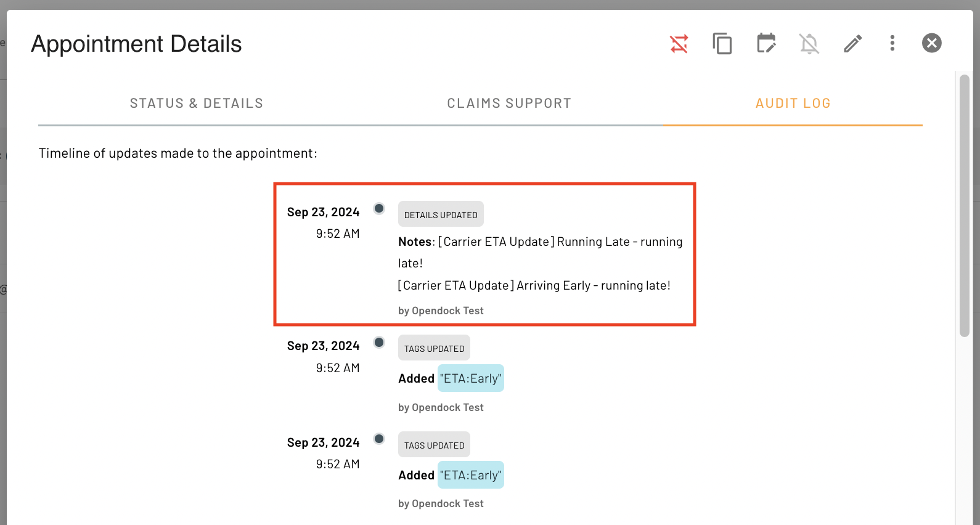Close the Appointment Details dialog
980x525 pixels.
click(932, 43)
